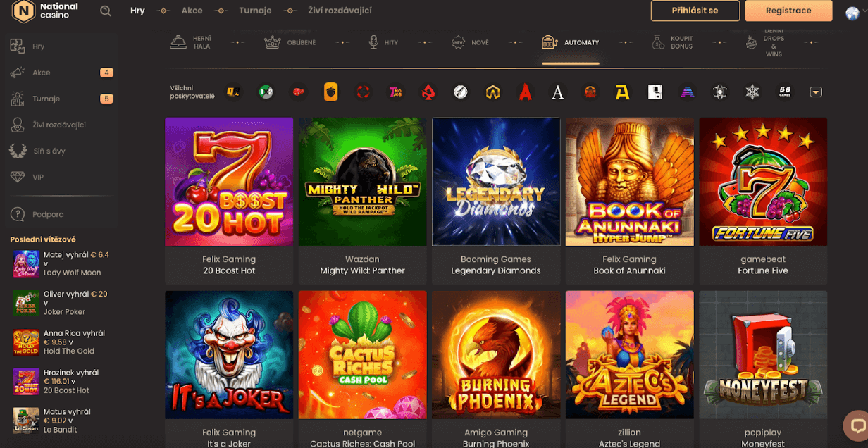Open the BB Games provider filter
The width and height of the screenshot is (868, 448).
785,92
